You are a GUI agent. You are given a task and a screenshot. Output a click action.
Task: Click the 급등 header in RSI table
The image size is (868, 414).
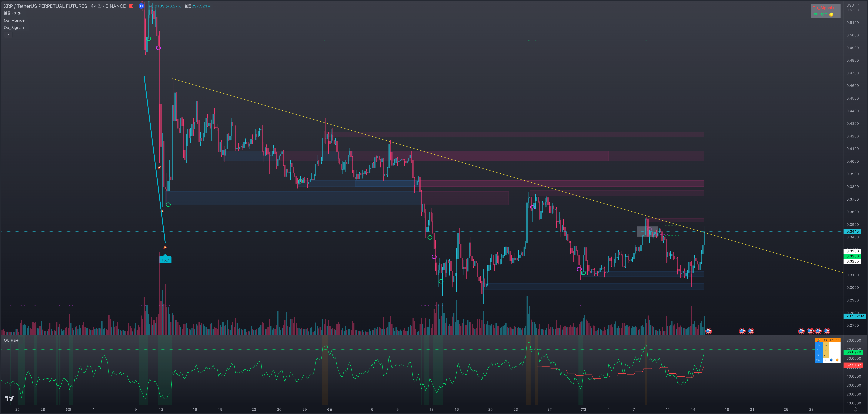click(x=837, y=341)
